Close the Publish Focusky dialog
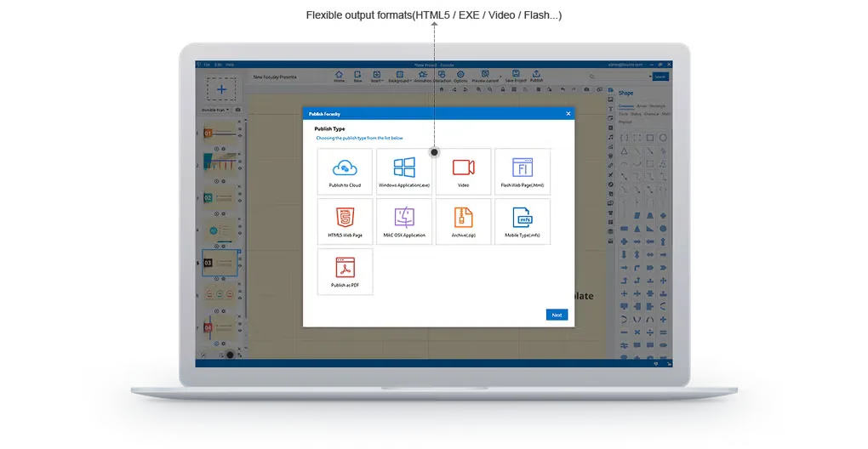Viewport: 868px width, 449px height. pos(568,113)
